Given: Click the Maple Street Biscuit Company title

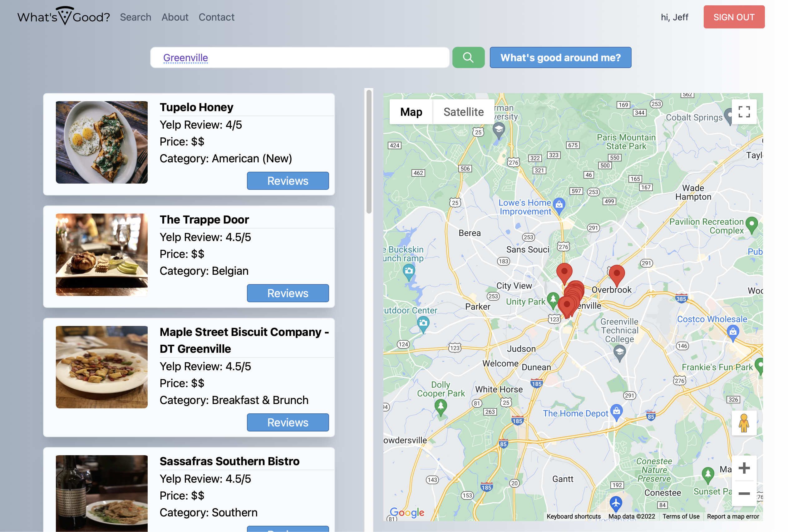Looking at the screenshot, I should coord(244,340).
